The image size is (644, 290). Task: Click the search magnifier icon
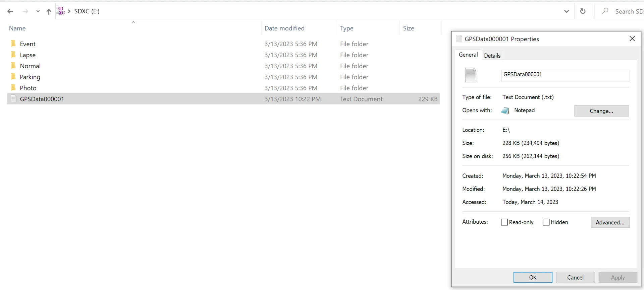[x=605, y=11]
